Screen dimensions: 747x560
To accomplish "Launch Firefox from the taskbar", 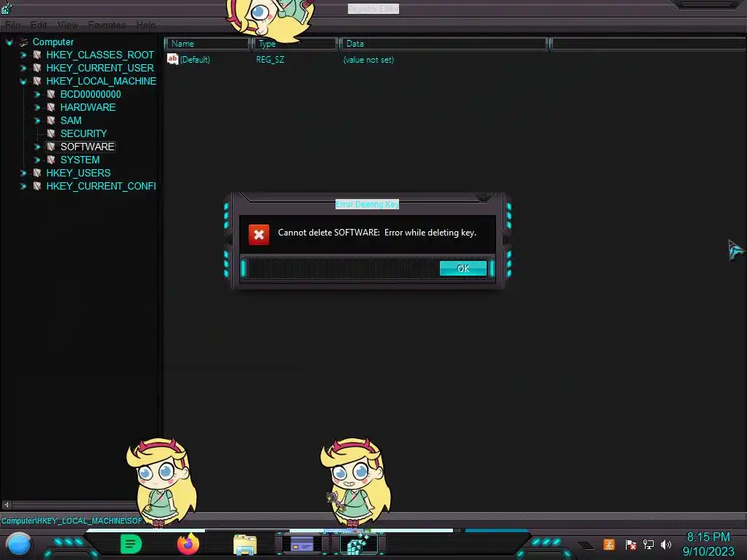I will (x=188, y=544).
